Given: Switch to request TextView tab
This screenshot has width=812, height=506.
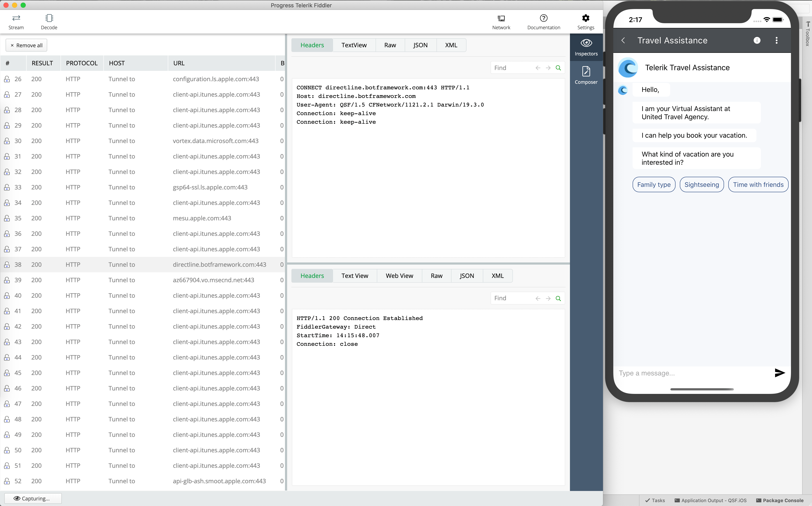Looking at the screenshot, I should [354, 45].
